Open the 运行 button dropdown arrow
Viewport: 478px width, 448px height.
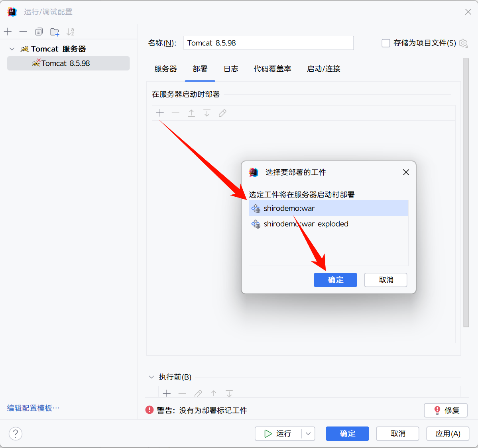308,433
